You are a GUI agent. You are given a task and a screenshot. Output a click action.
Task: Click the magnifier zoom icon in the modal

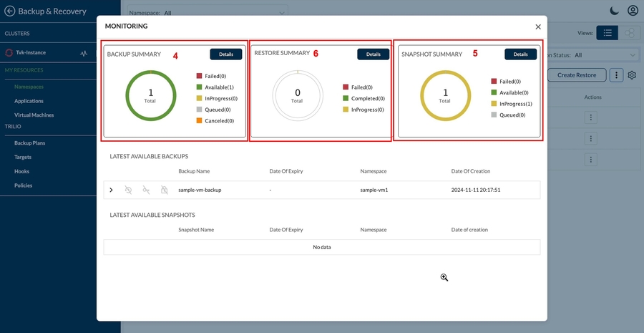point(444,277)
